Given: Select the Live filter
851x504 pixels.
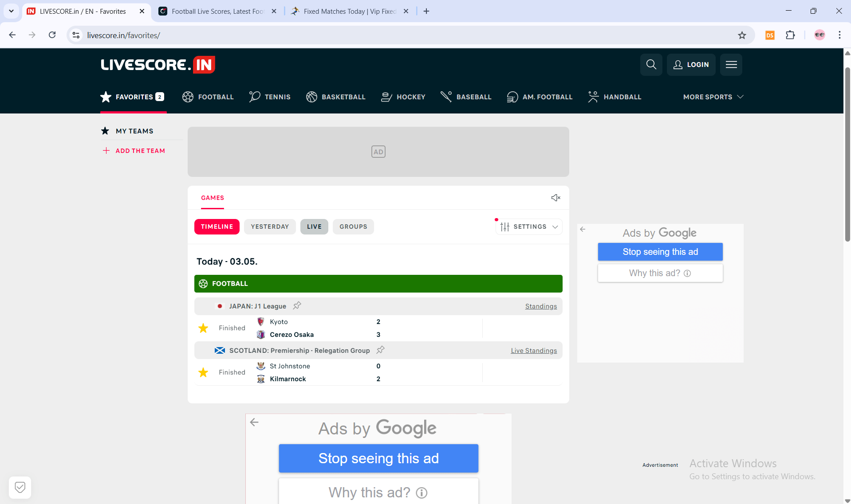Looking at the screenshot, I should (x=314, y=227).
